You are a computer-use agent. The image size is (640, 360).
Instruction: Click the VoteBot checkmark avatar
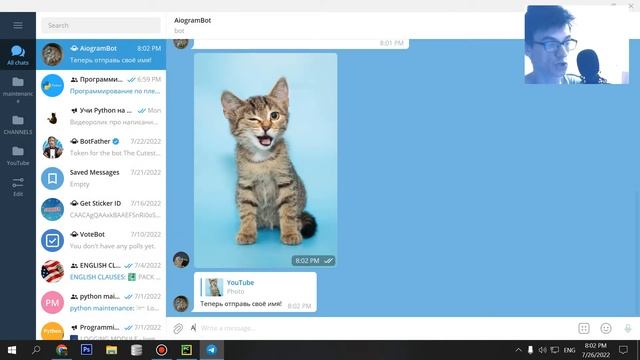click(x=52, y=240)
